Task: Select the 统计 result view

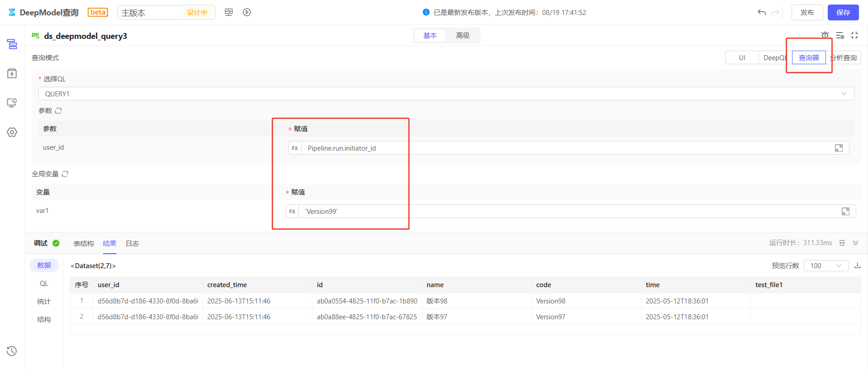Action: tap(44, 302)
